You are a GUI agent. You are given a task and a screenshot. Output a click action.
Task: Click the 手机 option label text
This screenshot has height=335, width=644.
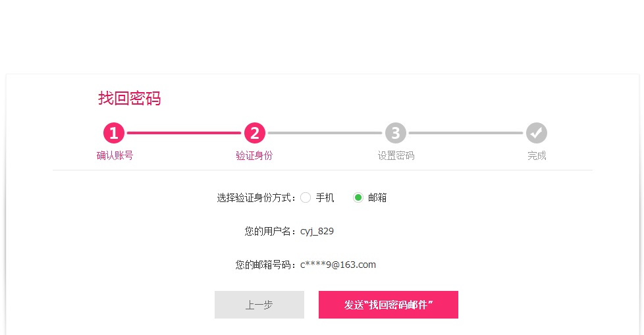325,198
